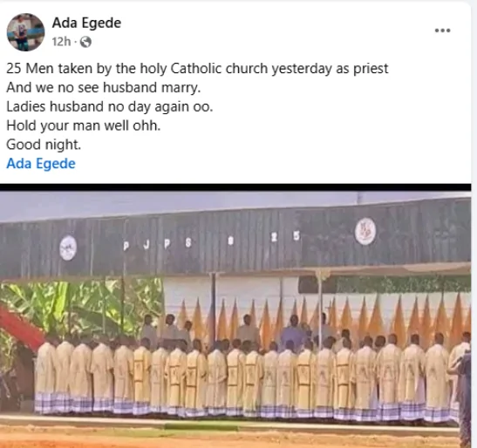Viewport: 477px width, 448px height.
Task: Click the white letters PJPS on the roof
Action: (x=157, y=244)
